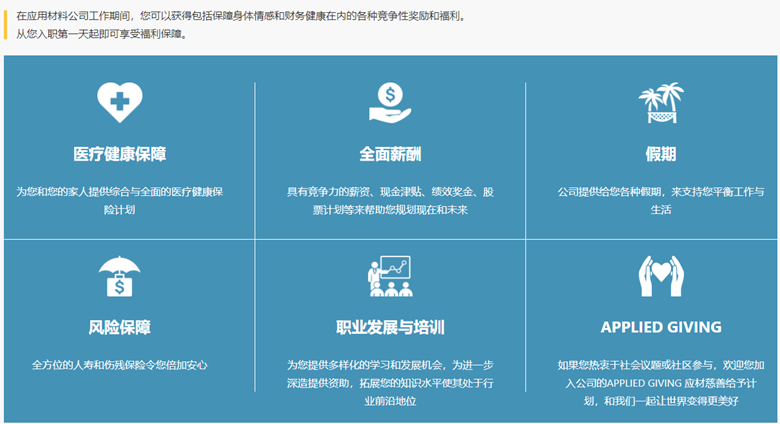This screenshot has height=424, width=780.
Task: Click the intro sentence about competitive rewards
Action: (240, 17)
